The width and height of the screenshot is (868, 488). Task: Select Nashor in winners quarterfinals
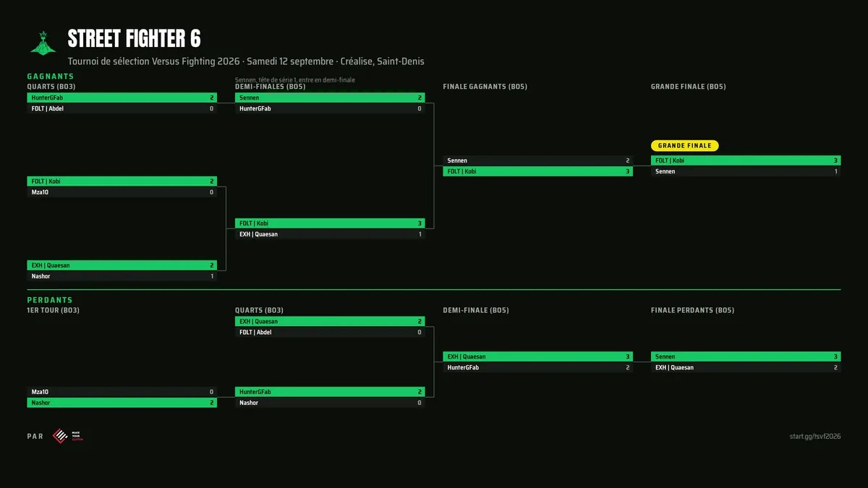(x=122, y=276)
